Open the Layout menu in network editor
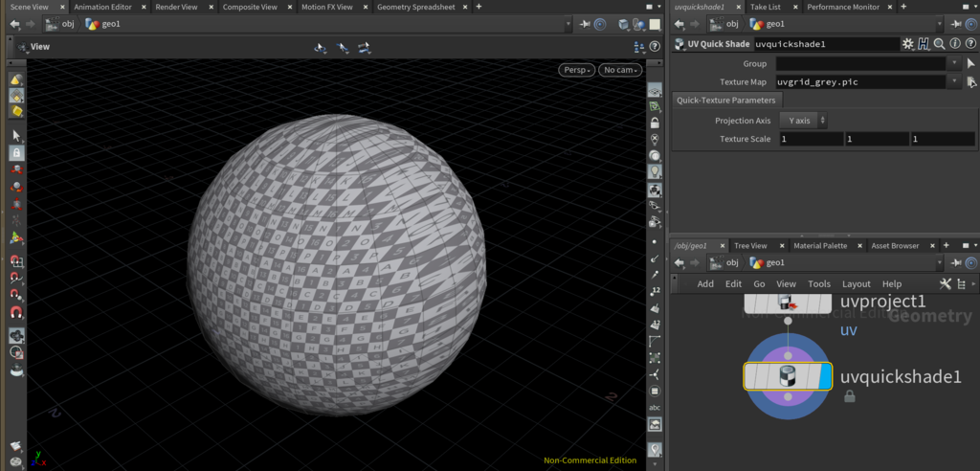 pyautogui.click(x=857, y=284)
